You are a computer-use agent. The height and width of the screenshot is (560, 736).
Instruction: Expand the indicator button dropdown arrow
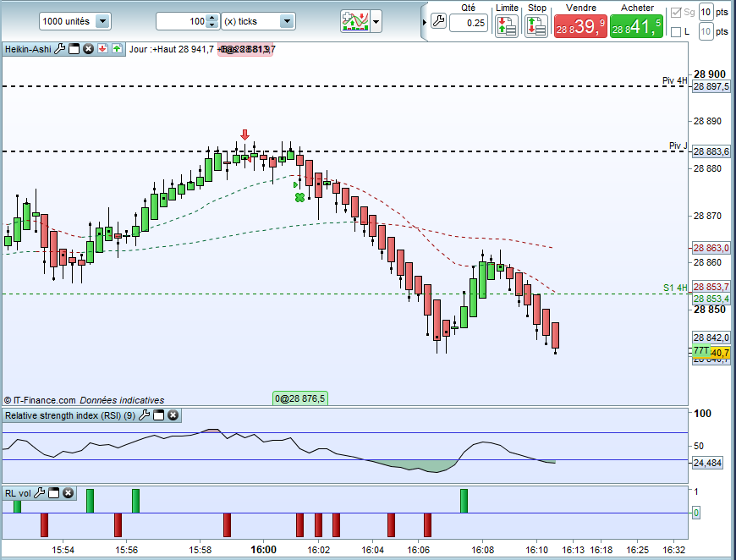(376, 22)
